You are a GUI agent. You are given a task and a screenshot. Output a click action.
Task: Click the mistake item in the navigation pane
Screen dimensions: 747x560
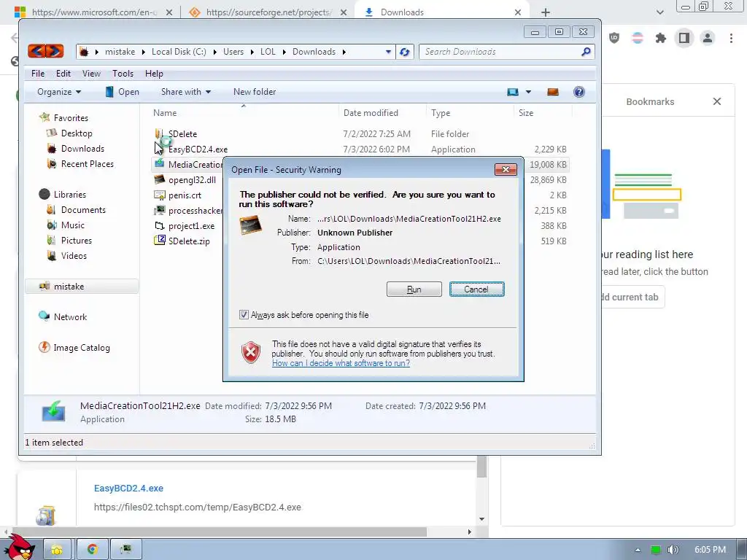(82, 286)
